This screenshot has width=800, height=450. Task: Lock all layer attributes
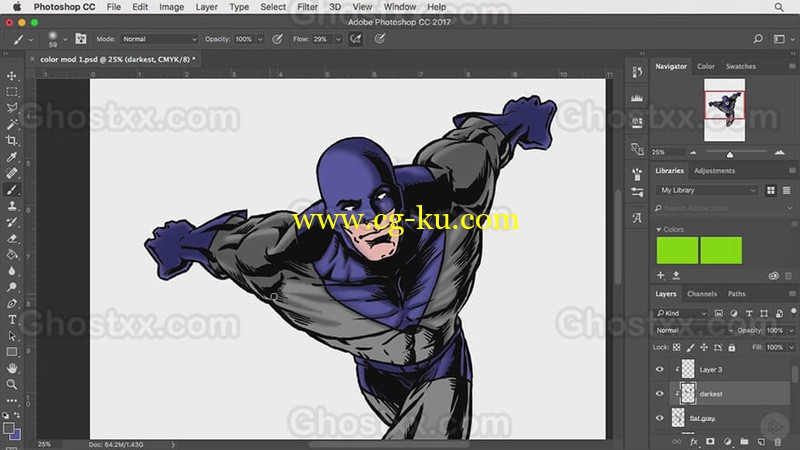point(732,347)
